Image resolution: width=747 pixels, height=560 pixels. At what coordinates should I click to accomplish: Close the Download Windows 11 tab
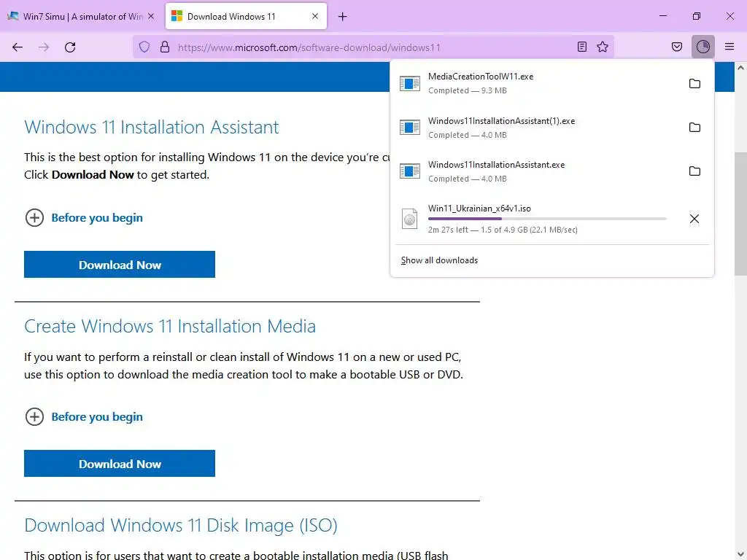pos(315,16)
